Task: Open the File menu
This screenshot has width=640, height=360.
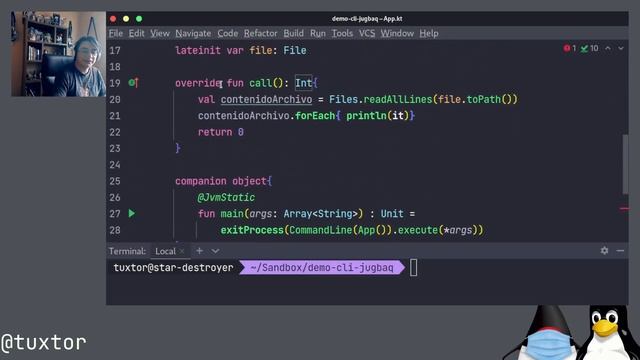Action: click(116, 33)
